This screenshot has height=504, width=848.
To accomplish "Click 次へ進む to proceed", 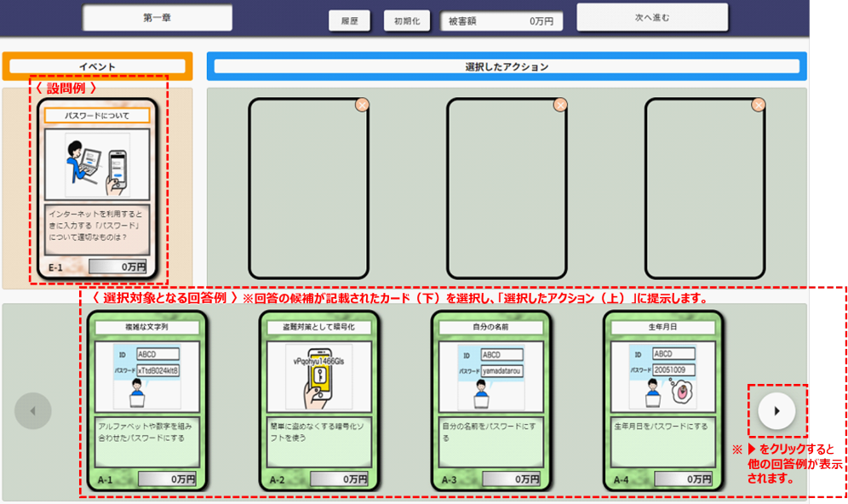I will click(x=652, y=17).
